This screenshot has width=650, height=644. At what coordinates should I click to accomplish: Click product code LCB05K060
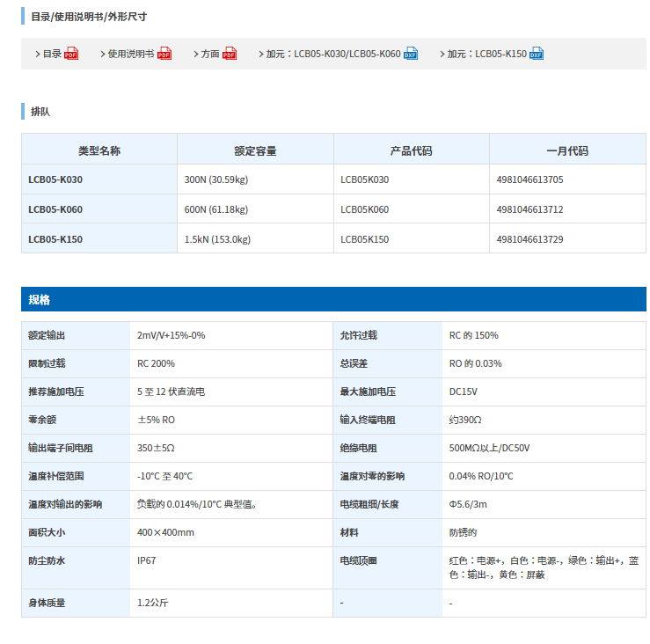tap(365, 209)
